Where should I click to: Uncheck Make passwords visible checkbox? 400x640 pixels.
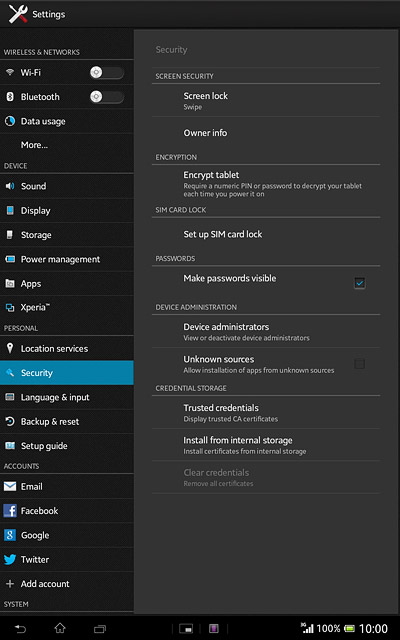359,283
